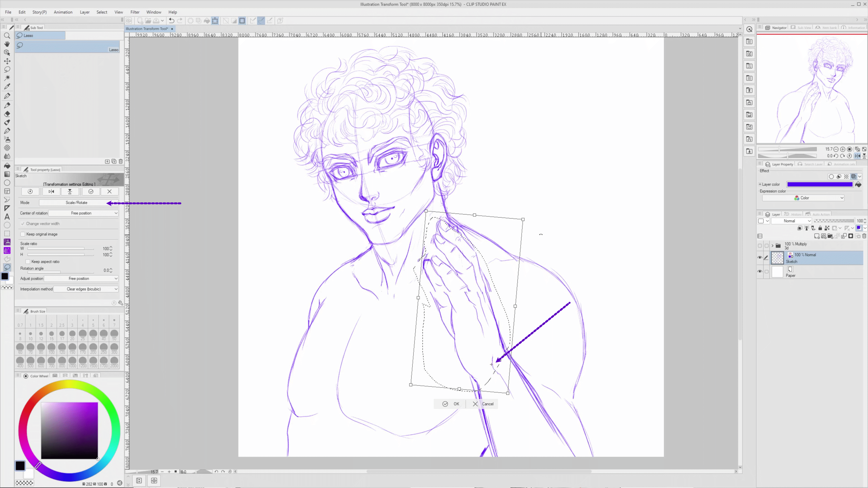The width and height of the screenshot is (868, 488).
Task: Click the Layer color blue swatch
Action: [819, 184]
